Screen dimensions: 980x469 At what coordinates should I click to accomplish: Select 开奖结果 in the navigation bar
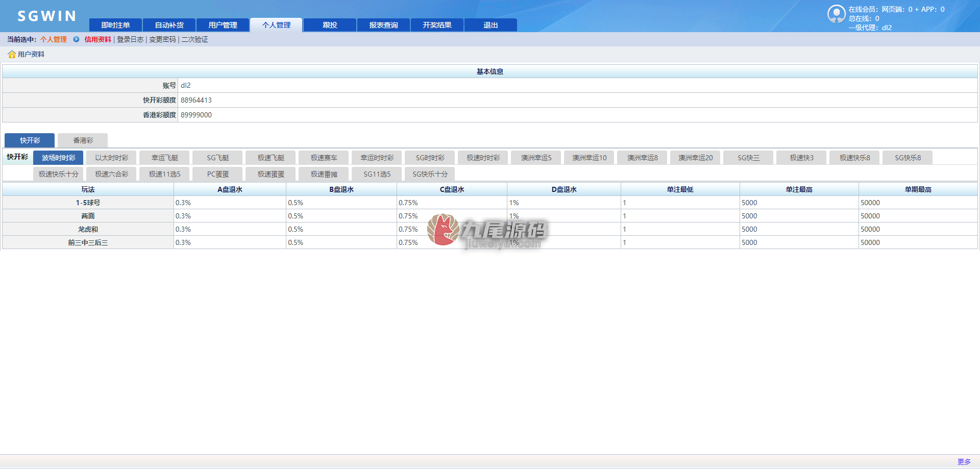437,25
